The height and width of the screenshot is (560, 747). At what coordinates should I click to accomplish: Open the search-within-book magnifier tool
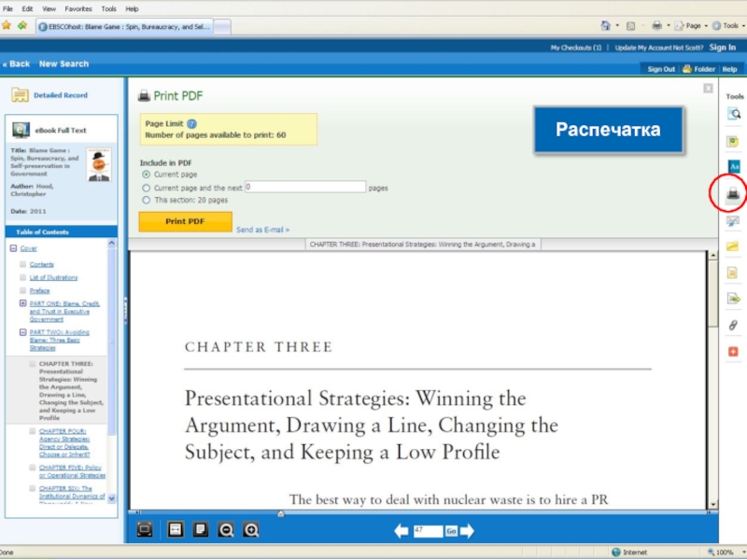tap(734, 114)
